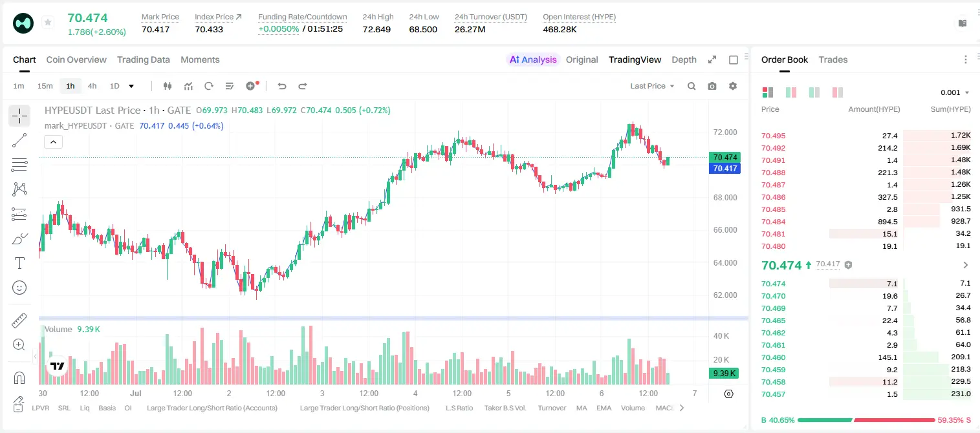
Task: Open the AI Analysis button
Action: [x=533, y=59]
